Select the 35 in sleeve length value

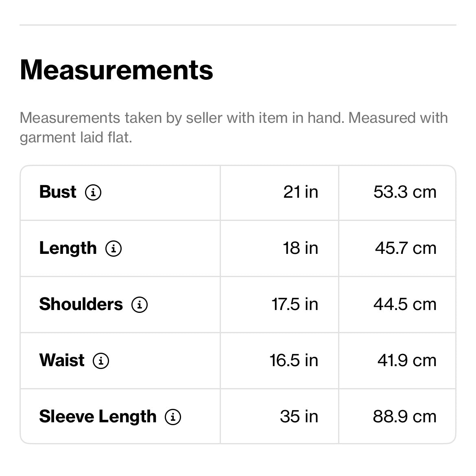[299, 417]
